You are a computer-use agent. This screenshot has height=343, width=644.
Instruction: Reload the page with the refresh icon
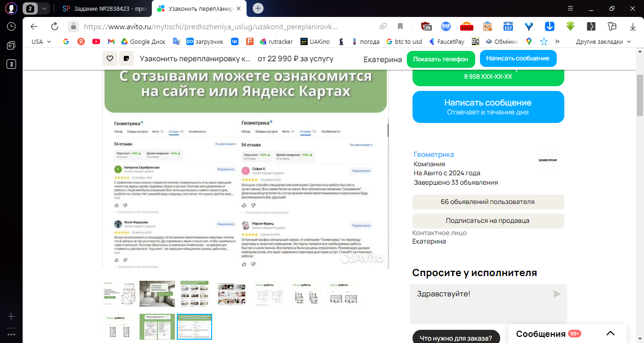(x=54, y=26)
